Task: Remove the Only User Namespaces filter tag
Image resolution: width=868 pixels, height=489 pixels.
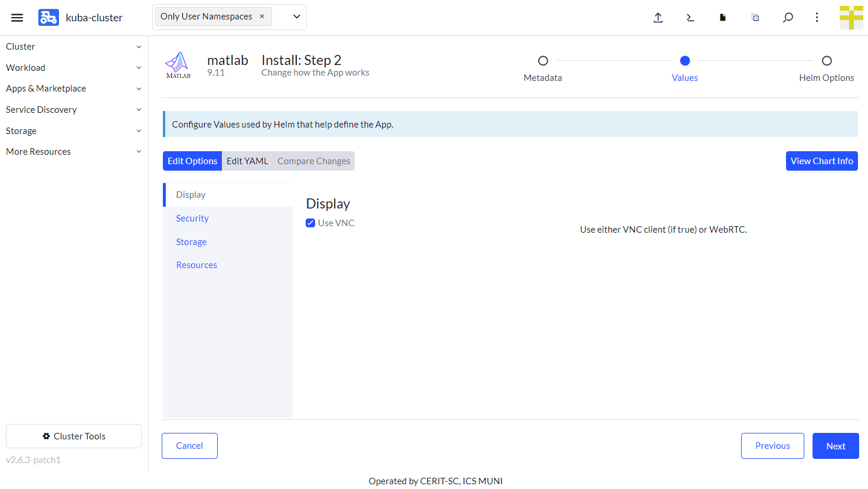Action: coord(262,17)
